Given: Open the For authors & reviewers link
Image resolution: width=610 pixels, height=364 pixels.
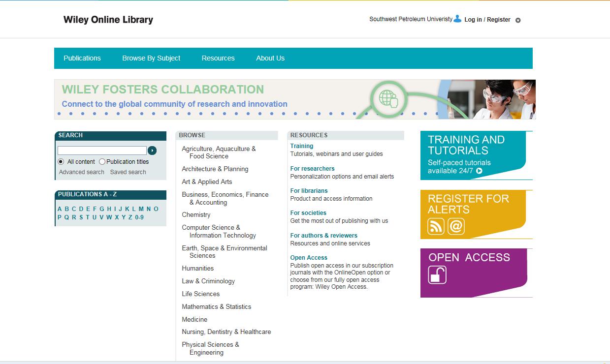Looking at the screenshot, I should pos(324,236).
